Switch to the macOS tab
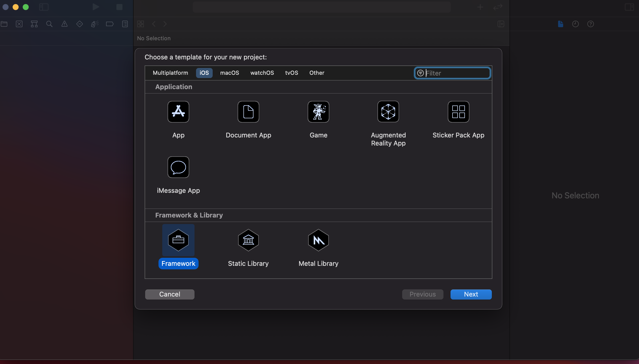The width and height of the screenshot is (639, 364). tap(229, 73)
